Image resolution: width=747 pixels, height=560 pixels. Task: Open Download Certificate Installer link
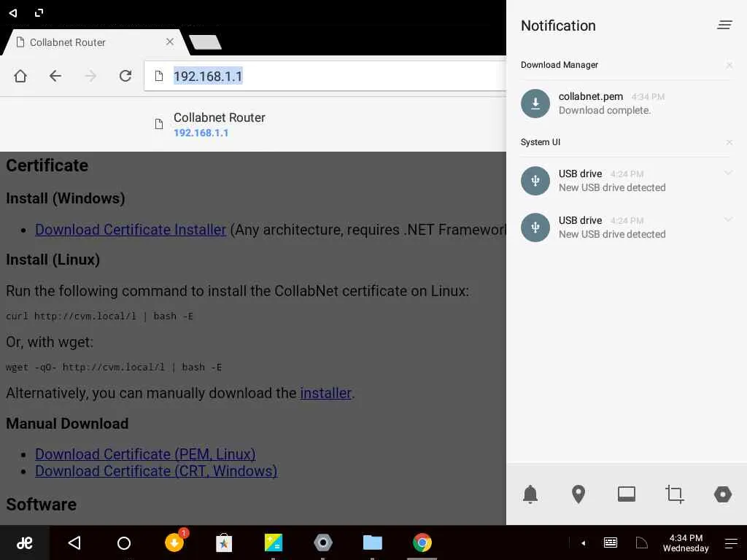pyautogui.click(x=131, y=230)
